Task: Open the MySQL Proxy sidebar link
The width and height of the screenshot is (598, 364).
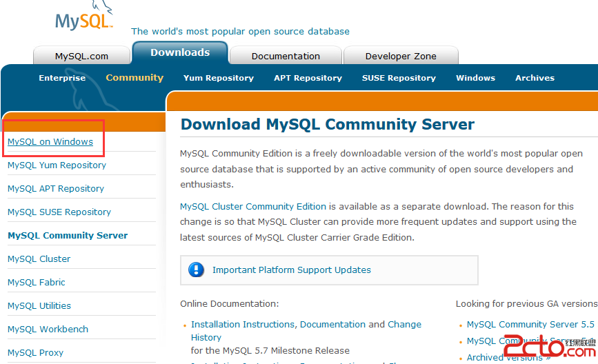Action: tap(35, 352)
